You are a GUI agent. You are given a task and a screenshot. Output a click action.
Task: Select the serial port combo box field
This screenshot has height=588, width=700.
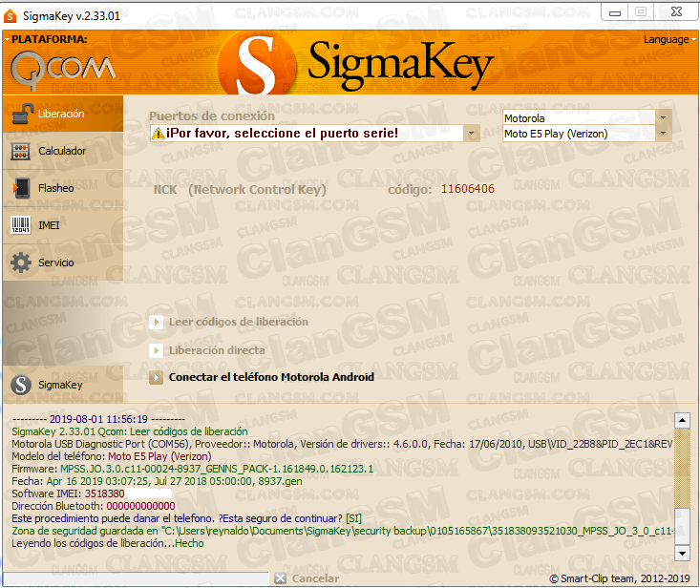pos(315,133)
